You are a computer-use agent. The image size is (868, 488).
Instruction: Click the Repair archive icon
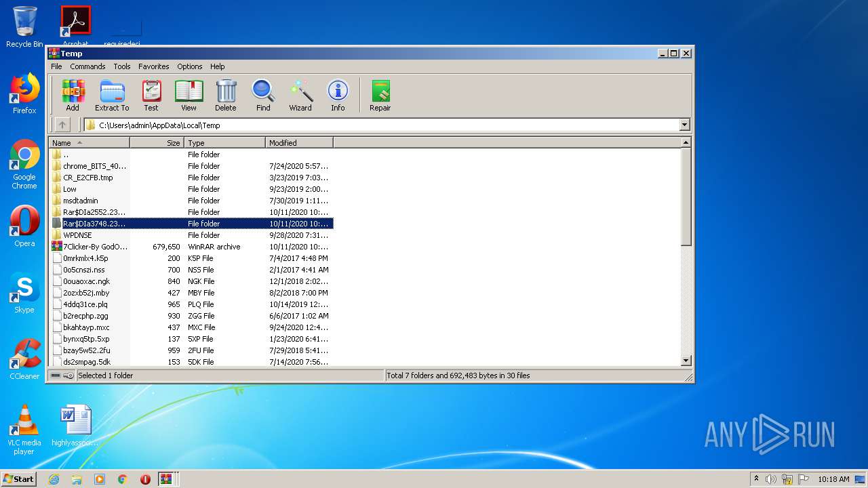pyautogui.click(x=380, y=95)
